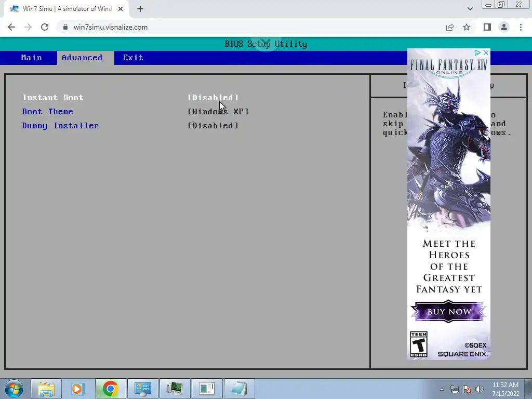This screenshot has height=399, width=532.
Task: Click the BUY NOW button in ad
Action: (x=449, y=312)
